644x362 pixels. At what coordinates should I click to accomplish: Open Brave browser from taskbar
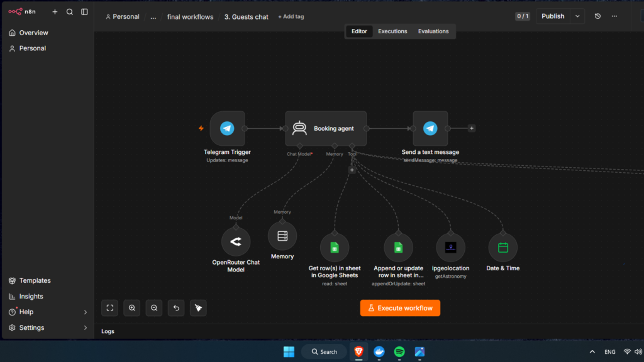pos(358,352)
